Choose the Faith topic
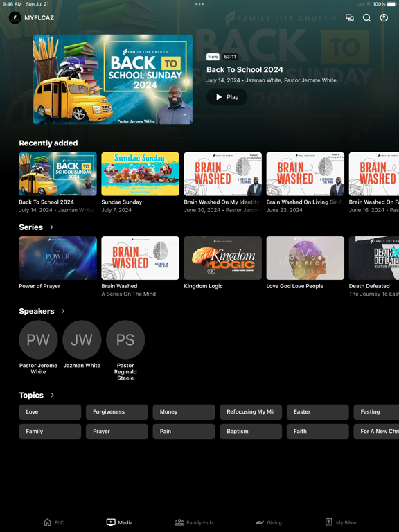 click(x=317, y=432)
